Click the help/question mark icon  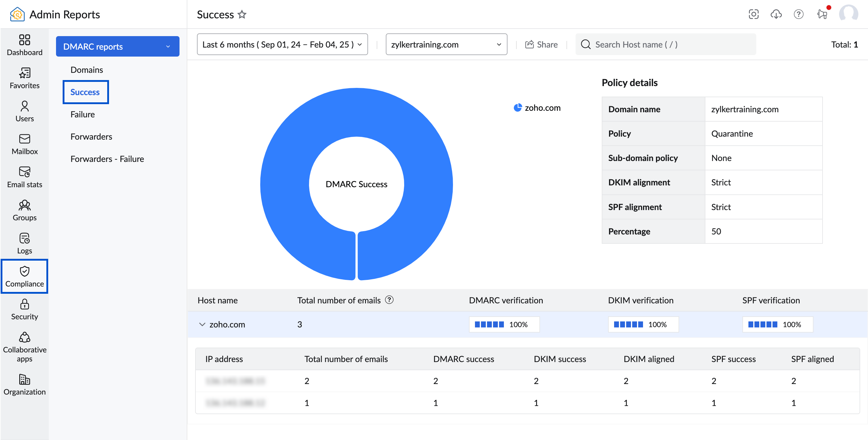(799, 14)
